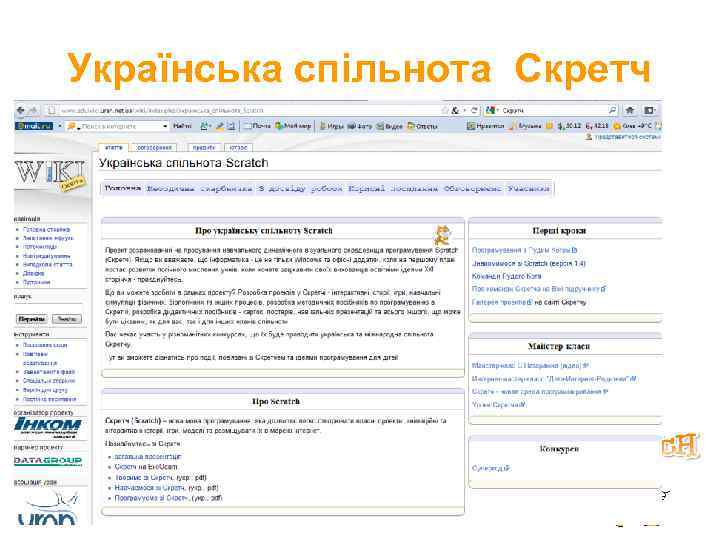Click the URAN logo in the sidebar
This screenshot has height=540, width=720.
pos(47,508)
